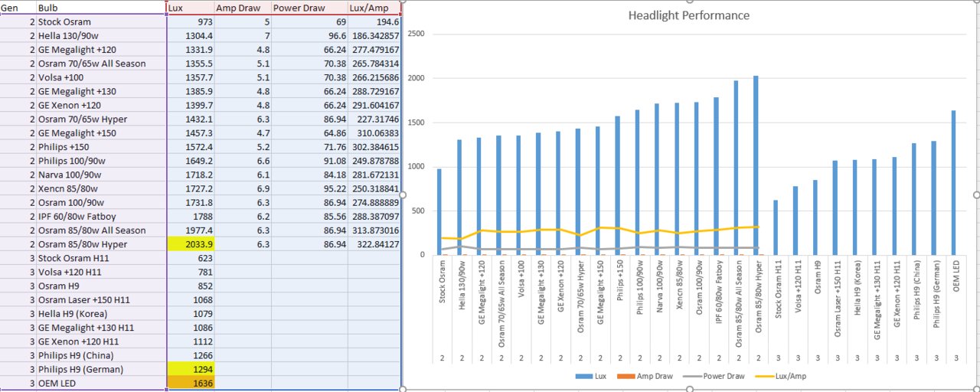Screen dimensions: 980x392
Task: Click the Headlight Performance chart title
Action: click(x=689, y=15)
